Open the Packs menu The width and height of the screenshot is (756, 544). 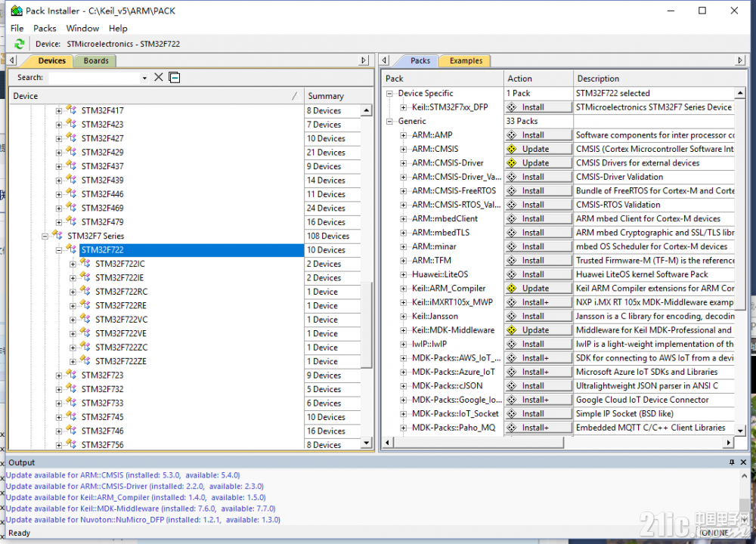coord(45,28)
